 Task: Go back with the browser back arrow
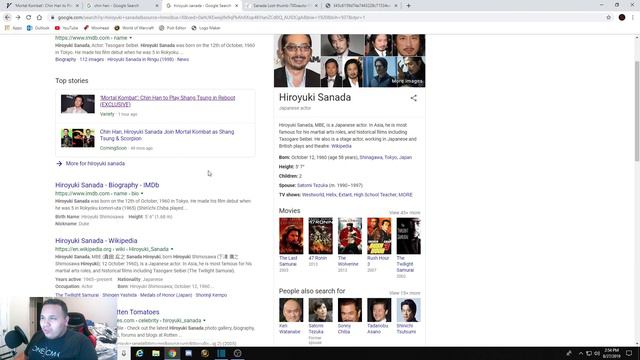click(x=7, y=18)
